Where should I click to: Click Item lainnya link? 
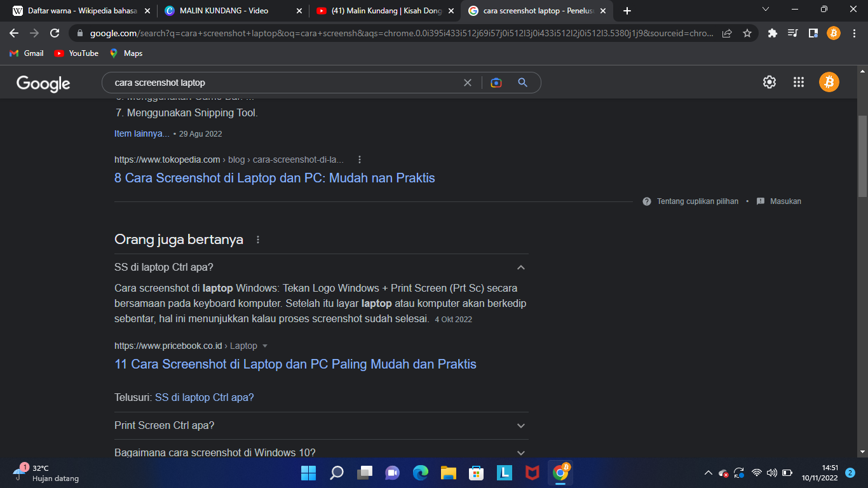coord(142,133)
